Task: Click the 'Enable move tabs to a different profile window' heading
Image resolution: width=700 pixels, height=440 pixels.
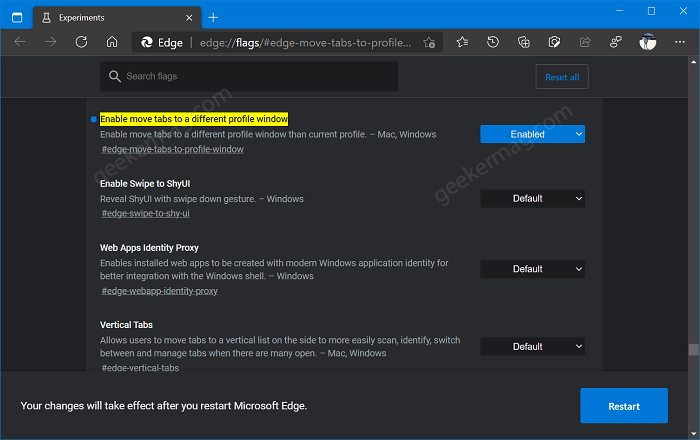Action: (194, 119)
